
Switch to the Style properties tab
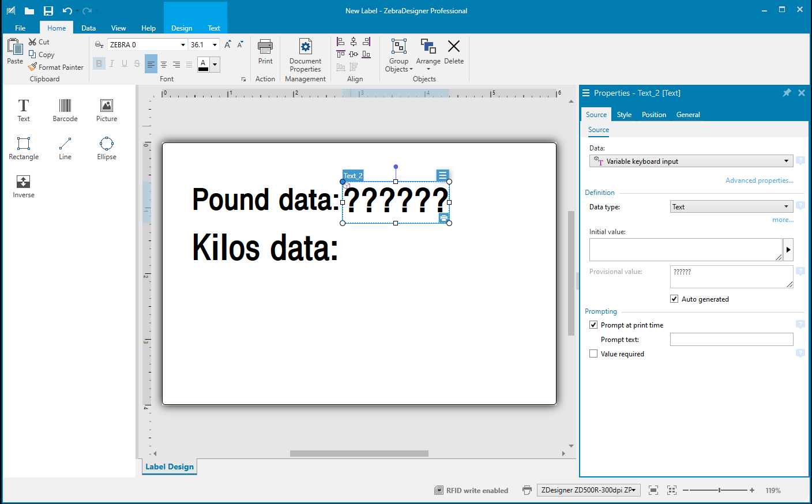(x=624, y=115)
